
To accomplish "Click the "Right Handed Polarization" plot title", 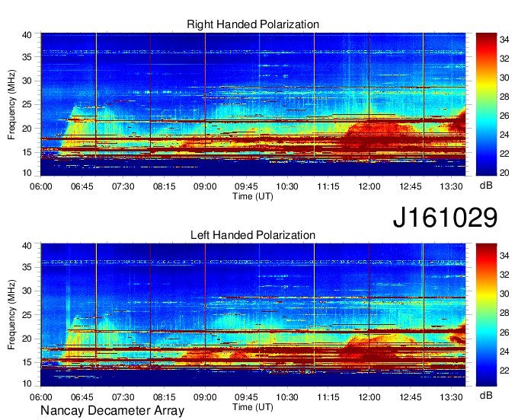I will tap(253, 24).
